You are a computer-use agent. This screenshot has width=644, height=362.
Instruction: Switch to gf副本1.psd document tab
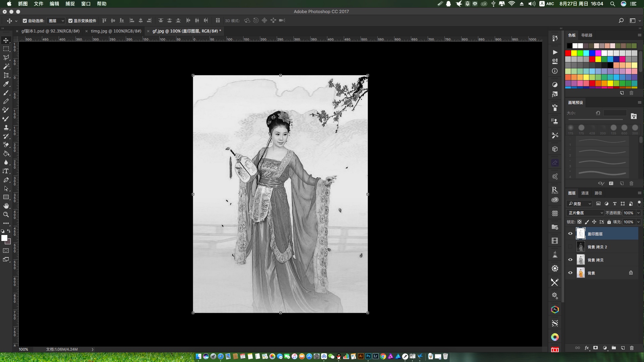[x=50, y=31]
